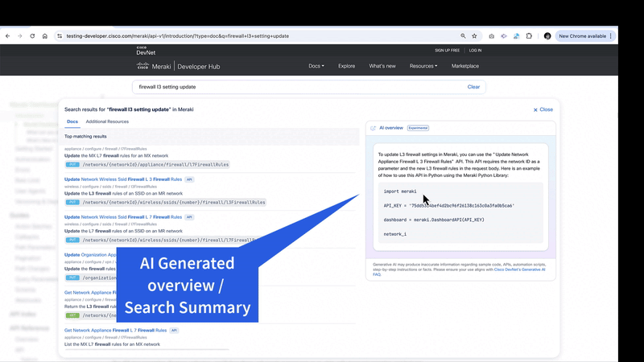
Task: Open the Explore nav item
Action: tap(346, 66)
